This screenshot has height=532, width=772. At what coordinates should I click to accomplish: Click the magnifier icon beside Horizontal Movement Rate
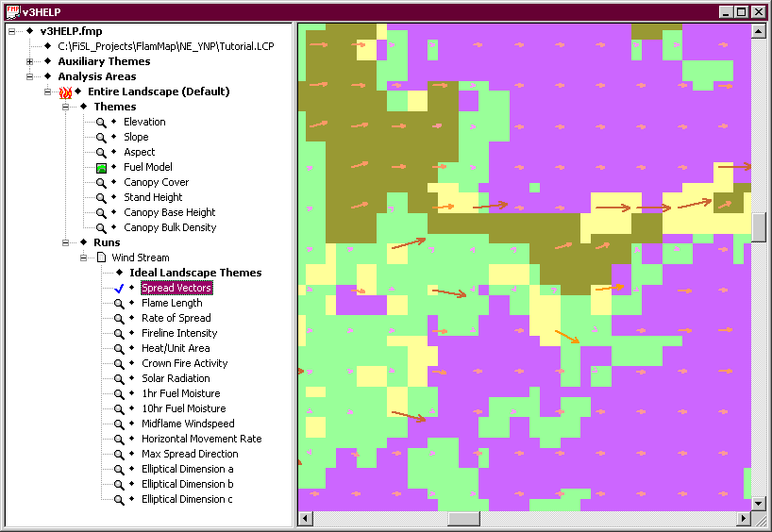point(119,440)
